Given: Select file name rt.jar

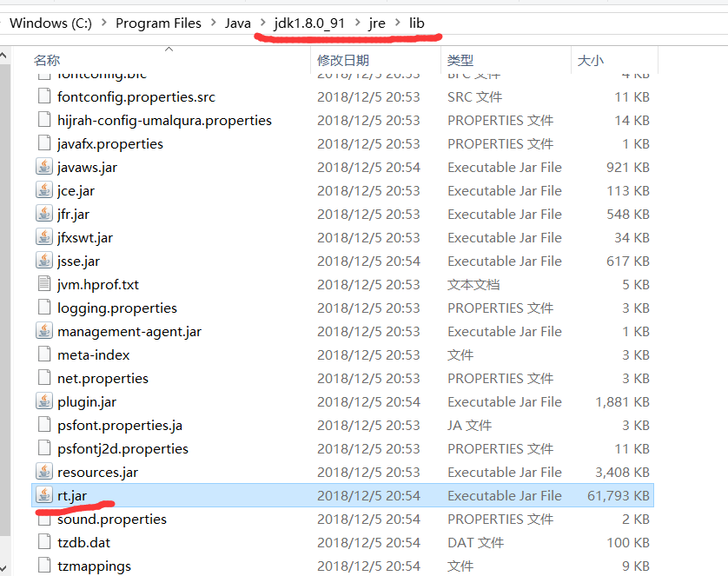Looking at the screenshot, I should tap(72, 496).
